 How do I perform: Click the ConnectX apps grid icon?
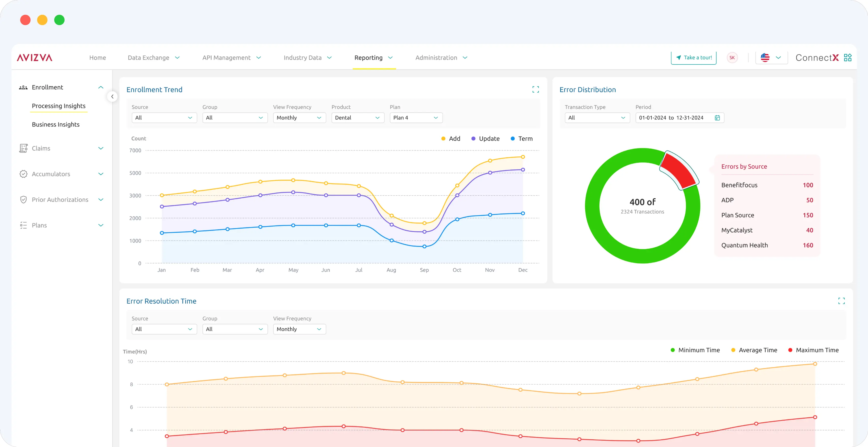[848, 58]
